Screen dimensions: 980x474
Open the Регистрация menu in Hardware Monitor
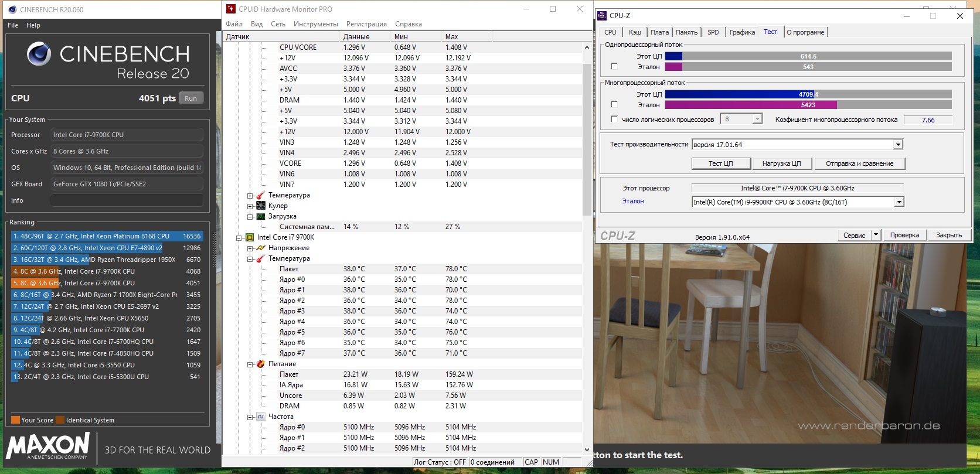[x=366, y=24]
